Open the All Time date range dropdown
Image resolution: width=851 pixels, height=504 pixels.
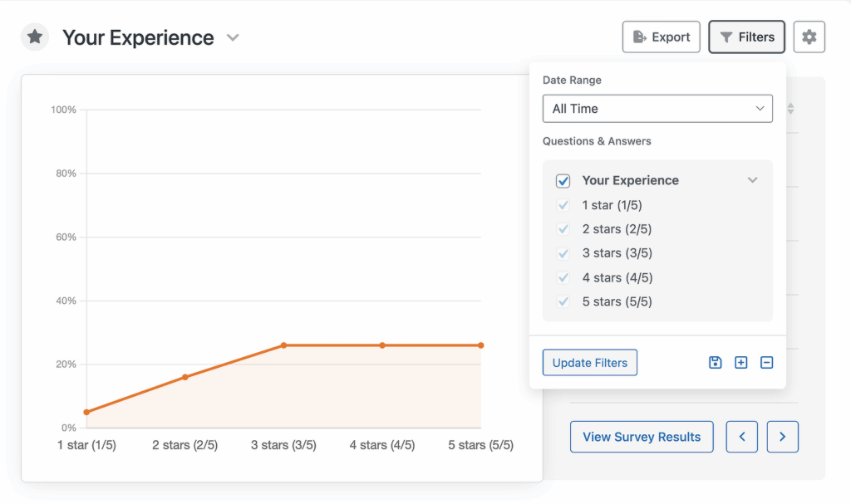click(657, 109)
